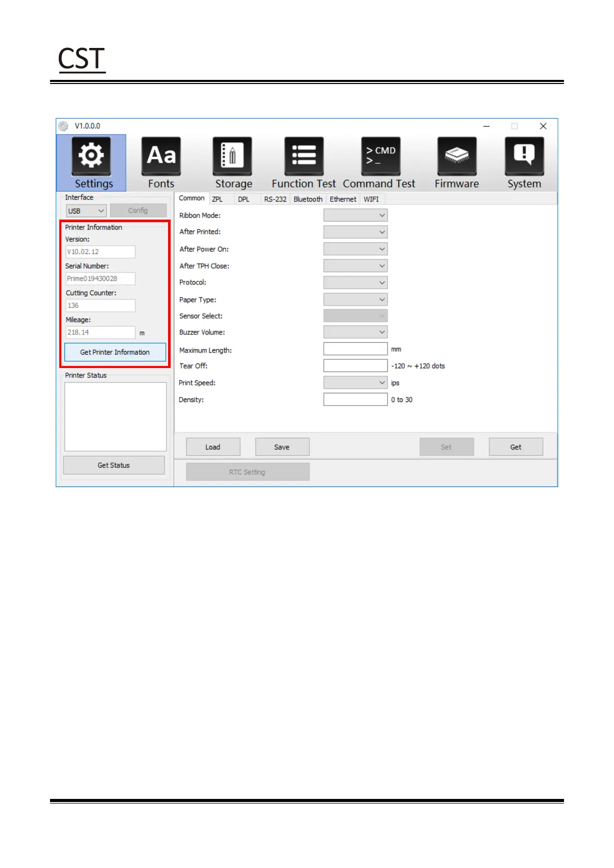614x868 pixels.
Task: Switch to the WIFI tab
Action: 371,199
